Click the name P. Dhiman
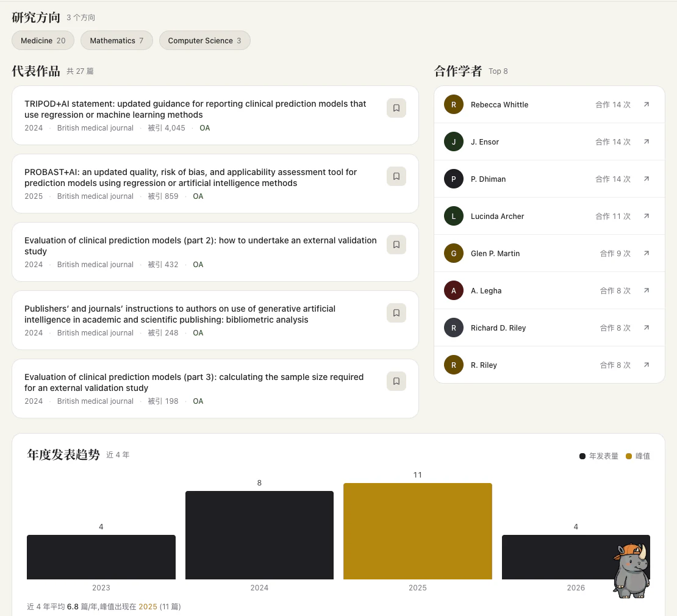Image resolution: width=677 pixels, height=616 pixels. pyautogui.click(x=489, y=179)
